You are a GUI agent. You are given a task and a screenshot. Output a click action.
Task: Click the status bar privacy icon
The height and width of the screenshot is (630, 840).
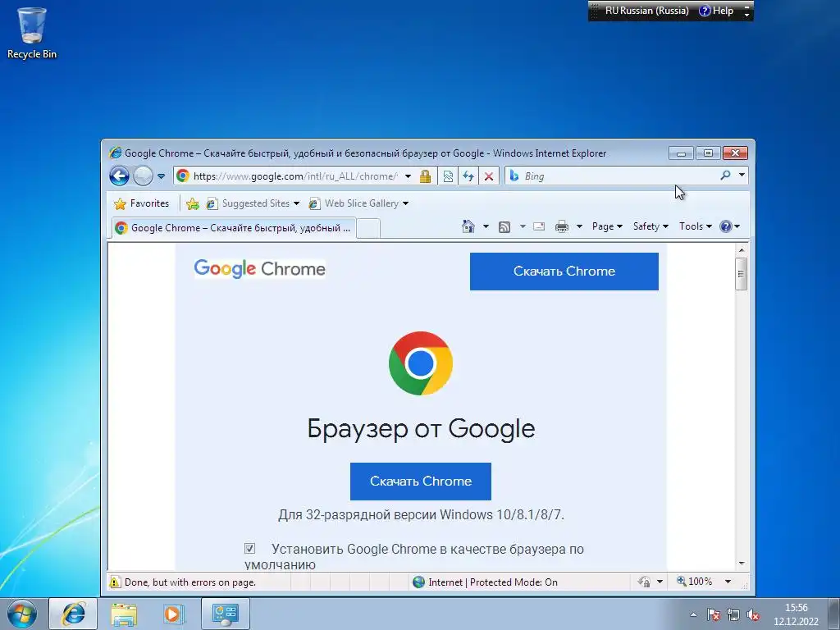point(645,582)
